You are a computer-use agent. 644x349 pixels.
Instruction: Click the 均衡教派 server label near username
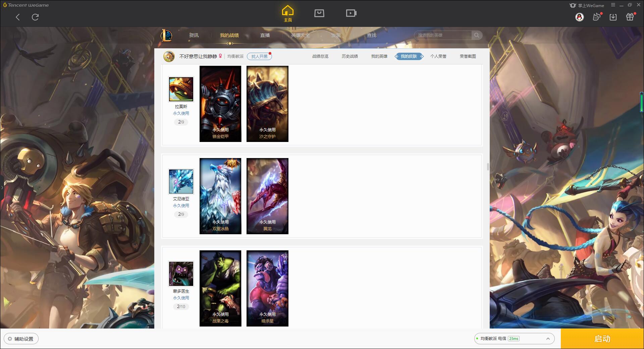[235, 56]
